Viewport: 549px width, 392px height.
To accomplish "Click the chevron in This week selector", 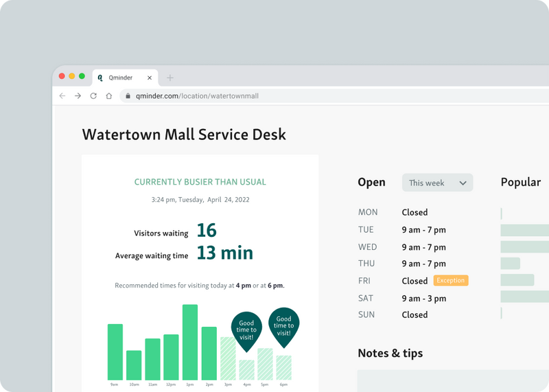I will [463, 183].
